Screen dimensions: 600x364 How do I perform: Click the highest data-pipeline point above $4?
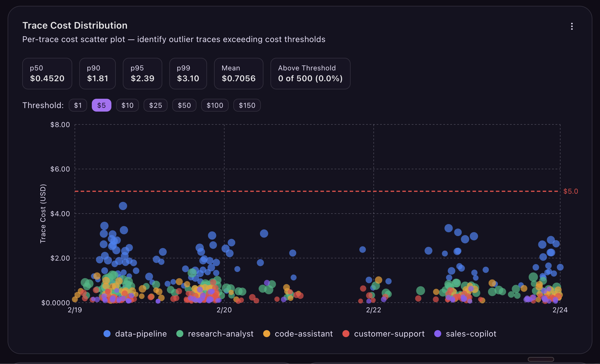pyautogui.click(x=123, y=206)
